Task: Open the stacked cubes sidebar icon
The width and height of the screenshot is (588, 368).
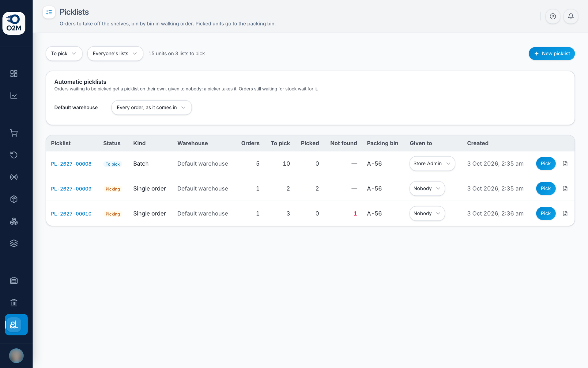Action: coord(14,221)
